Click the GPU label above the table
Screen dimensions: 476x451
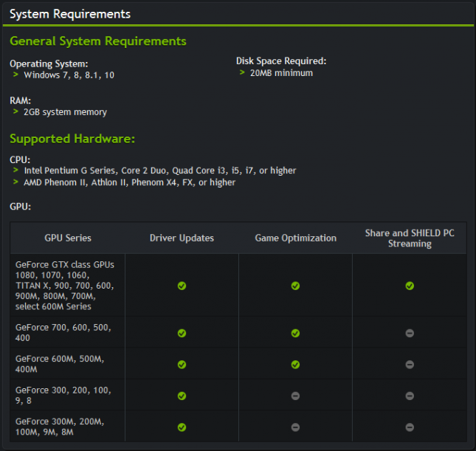click(21, 207)
